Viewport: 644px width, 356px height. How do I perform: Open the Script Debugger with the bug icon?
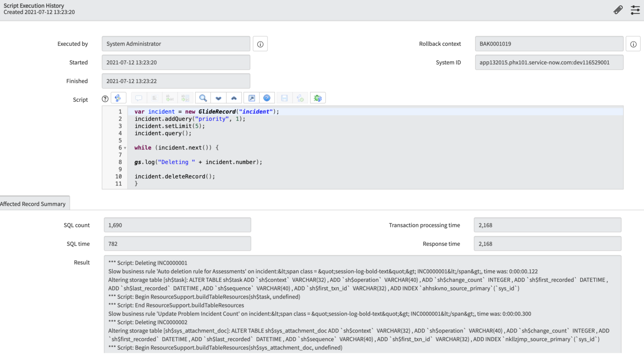(317, 98)
